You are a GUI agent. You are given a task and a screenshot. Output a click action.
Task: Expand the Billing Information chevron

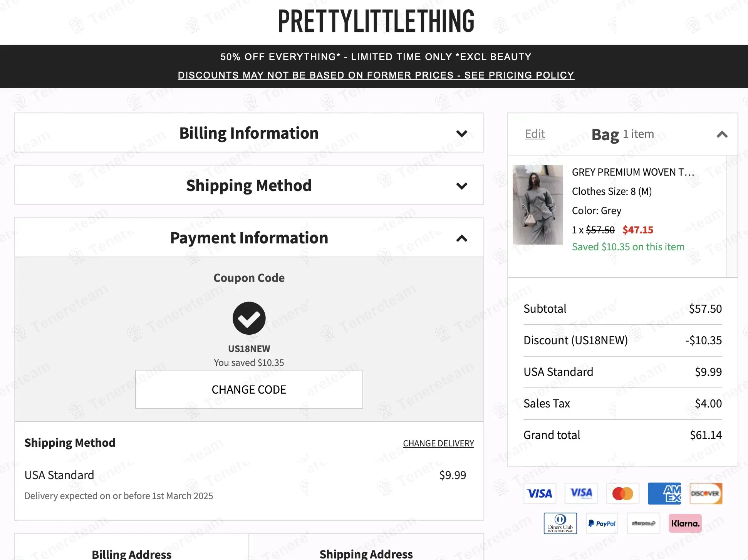click(461, 134)
